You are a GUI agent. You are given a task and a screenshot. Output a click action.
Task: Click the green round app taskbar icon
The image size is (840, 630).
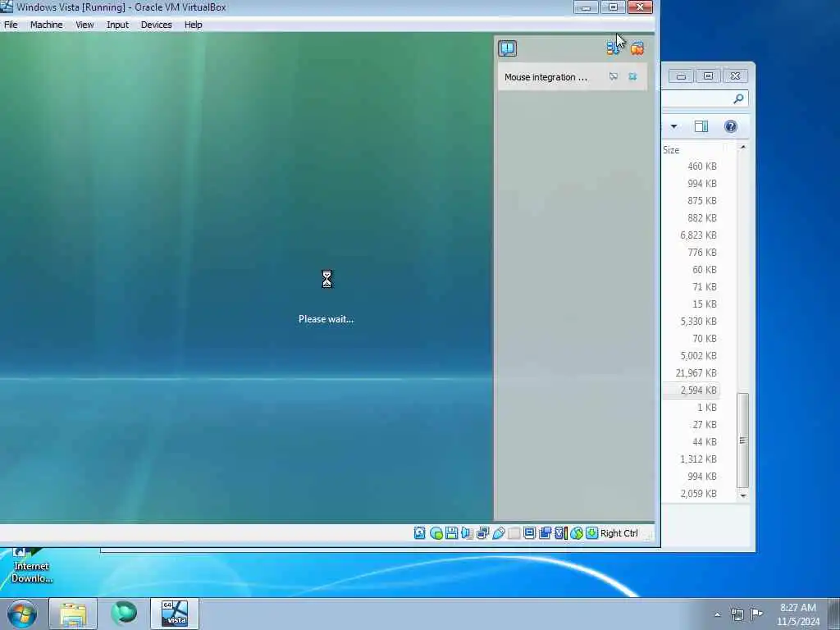click(x=124, y=614)
